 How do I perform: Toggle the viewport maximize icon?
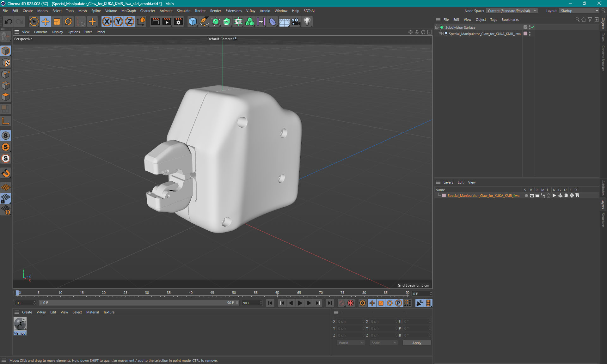point(429,32)
